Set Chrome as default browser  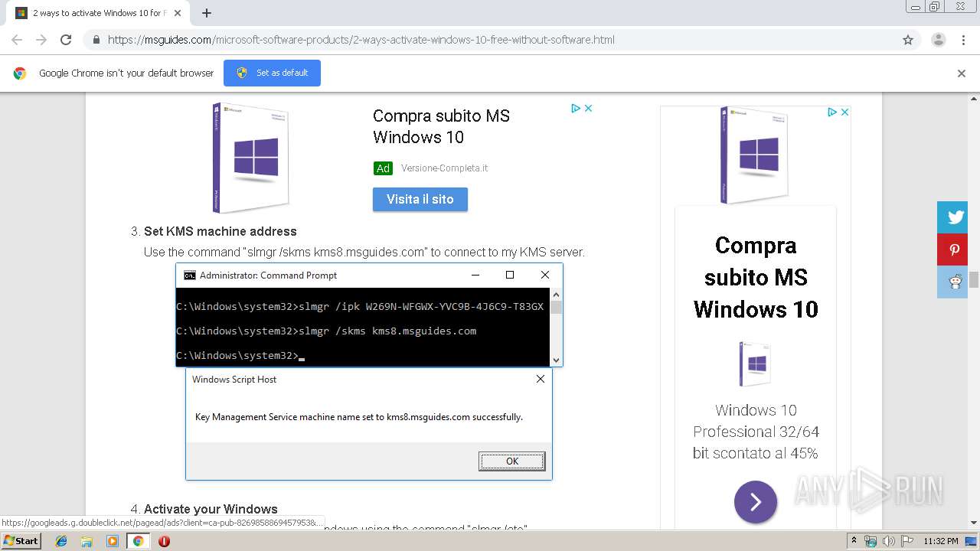point(272,73)
